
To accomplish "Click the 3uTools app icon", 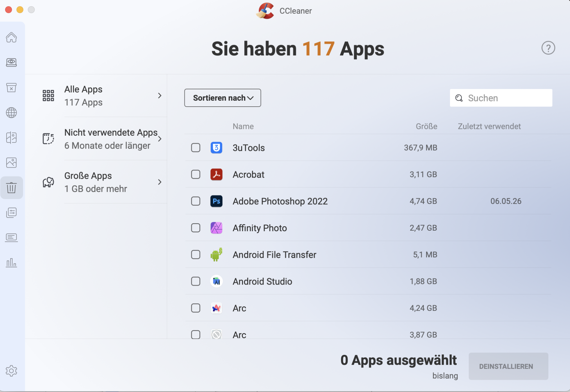I will tap(216, 148).
